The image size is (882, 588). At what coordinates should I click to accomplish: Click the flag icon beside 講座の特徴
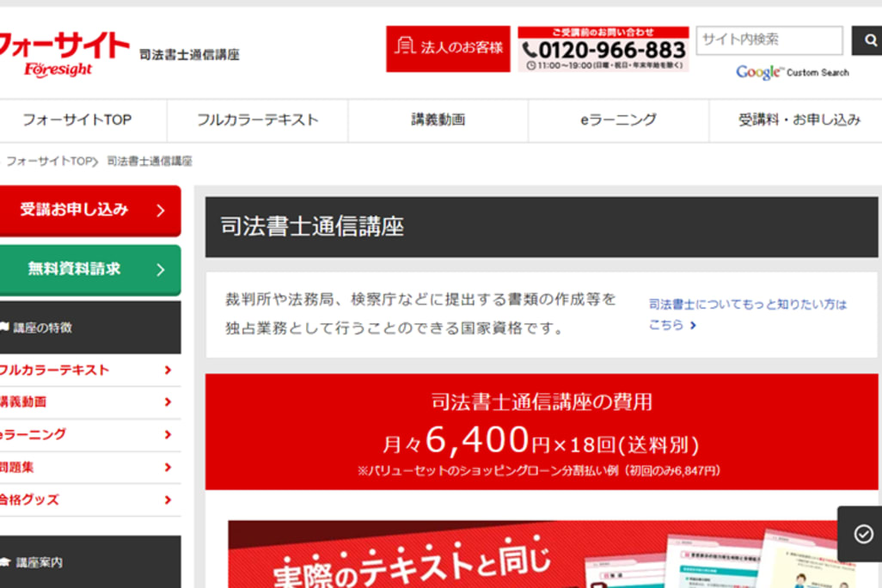click(4, 328)
